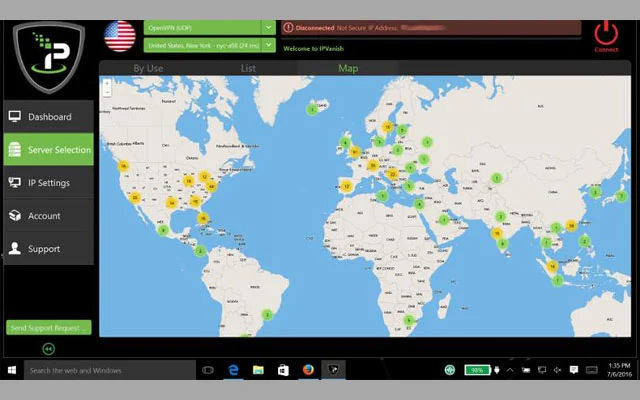
Task: Select the yellow server cluster over Sweden
Action: point(387,127)
